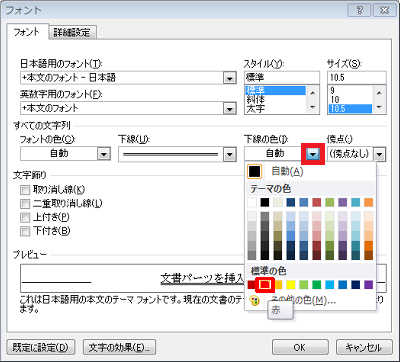
Task: Switch to the 詳細設定 tab
Action: 72,33
